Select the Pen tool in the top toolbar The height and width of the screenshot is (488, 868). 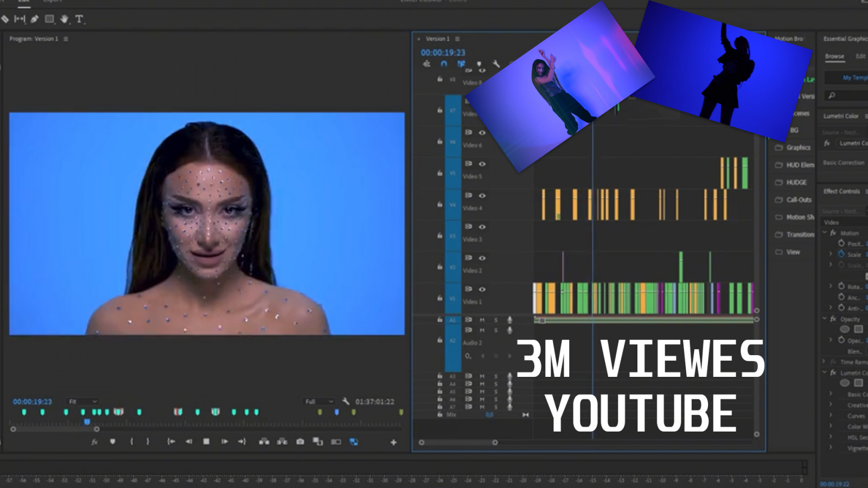coord(34,19)
